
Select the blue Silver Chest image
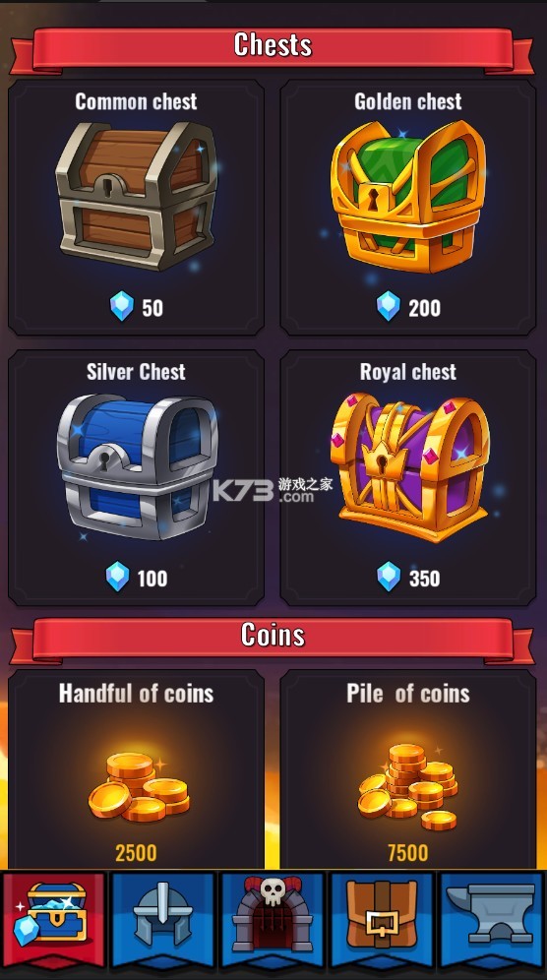(137, 466)
